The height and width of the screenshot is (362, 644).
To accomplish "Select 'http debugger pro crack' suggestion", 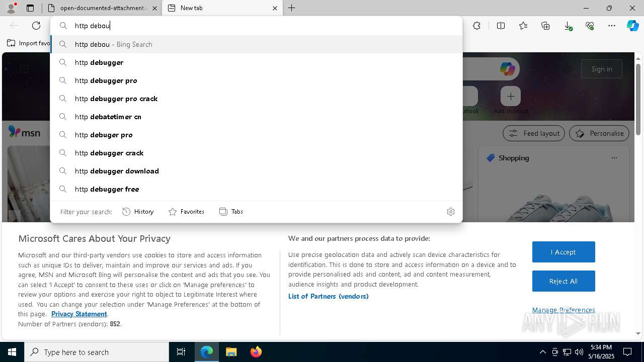I will point(256,99).
